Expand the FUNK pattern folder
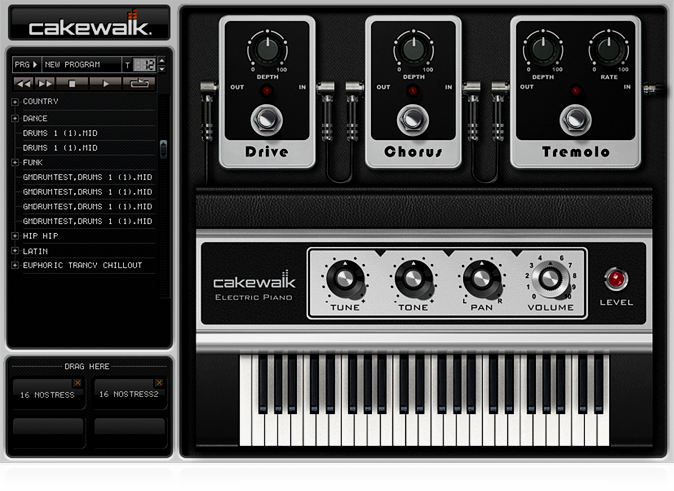This screenshot has width=674, height=491. (x=15, y=163)
